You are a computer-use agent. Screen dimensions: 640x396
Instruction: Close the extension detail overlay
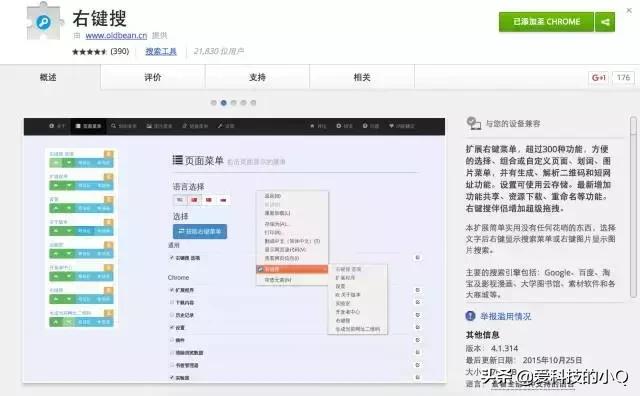tap(629, 11)
